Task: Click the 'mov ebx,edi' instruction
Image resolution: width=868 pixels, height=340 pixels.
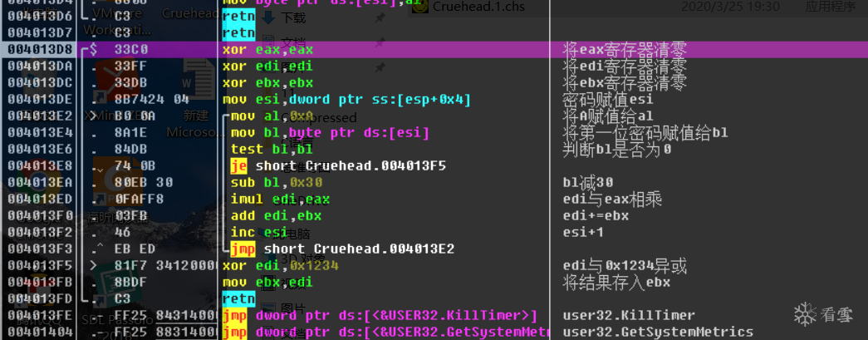Action: [x=268, y=282]
